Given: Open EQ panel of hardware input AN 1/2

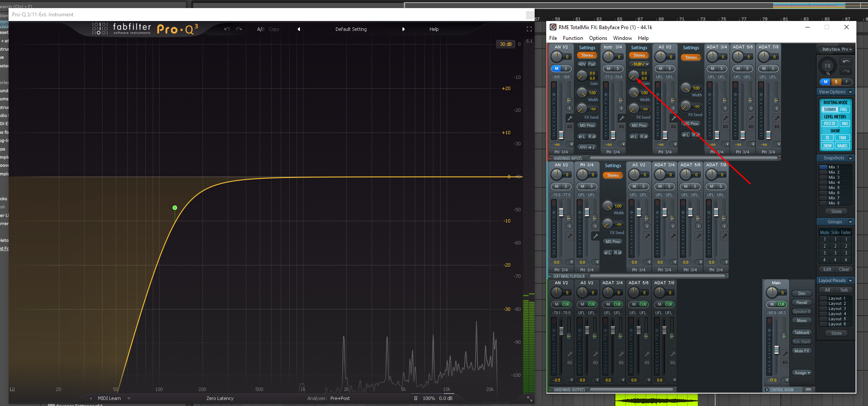Looking at the screenshot, I should click(x=570, y=126).
